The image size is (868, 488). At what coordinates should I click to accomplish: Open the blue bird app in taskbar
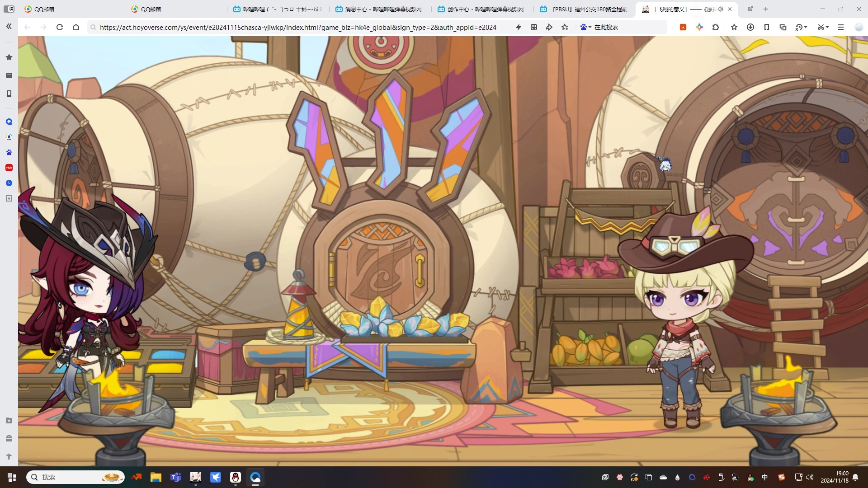tap(216, 477)
